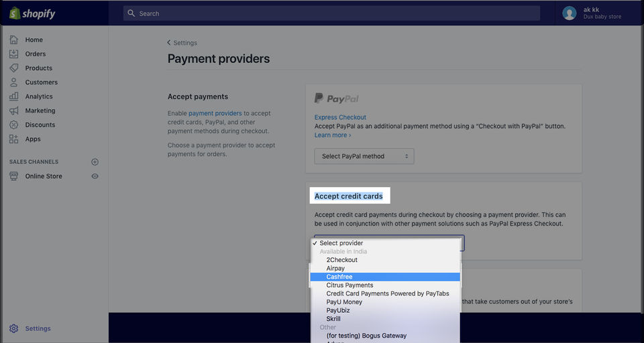Open Discounts in sidebar
The image size is (644, 343).
40,125
